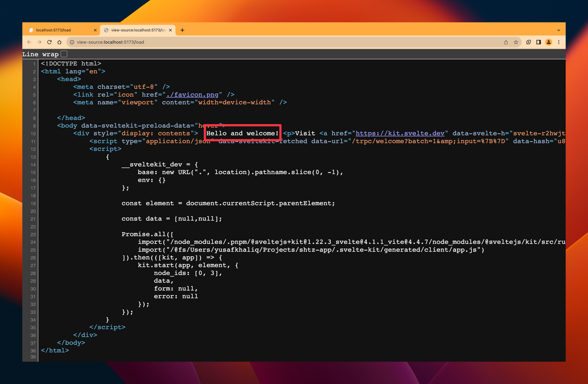The image size is (588, 384).
Task: Open the extensions icon in the toolbar
Action: tap(529, 42)
